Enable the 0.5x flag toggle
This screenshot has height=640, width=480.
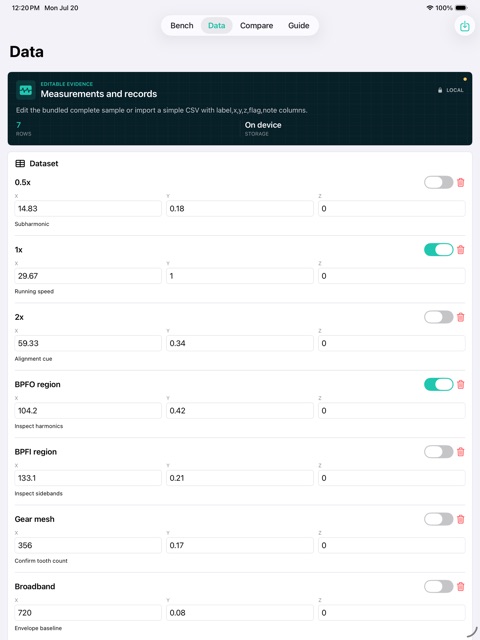(438, 182)
